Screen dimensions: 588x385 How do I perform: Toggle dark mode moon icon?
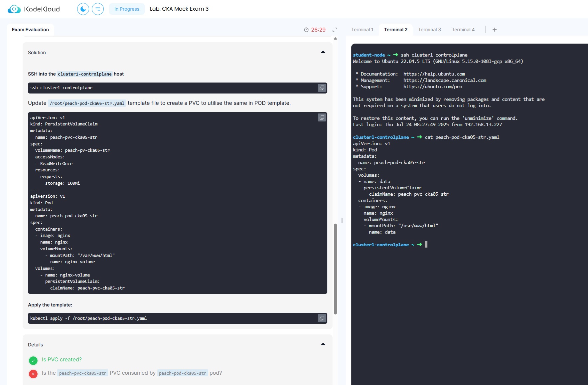[83, 9]
